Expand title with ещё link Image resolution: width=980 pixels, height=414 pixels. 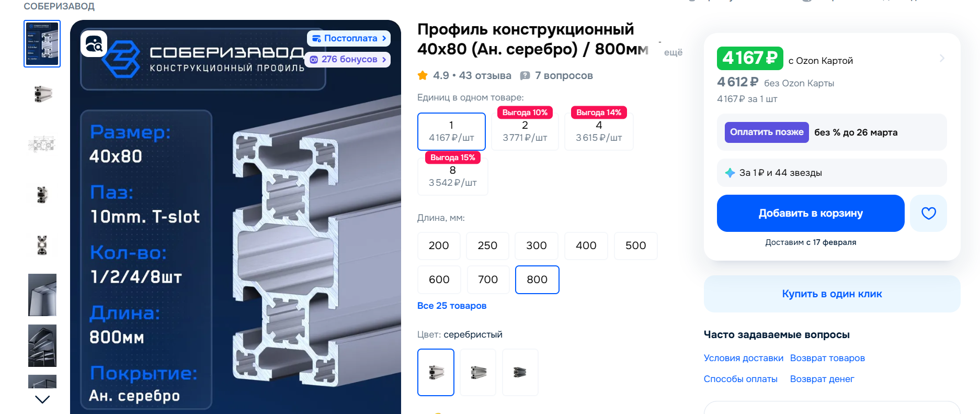pos(673,52)
